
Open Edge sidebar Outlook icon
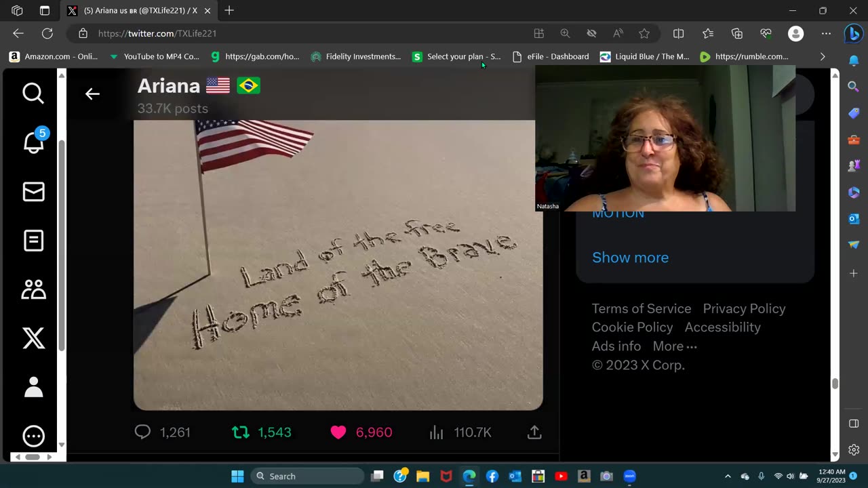854,218
